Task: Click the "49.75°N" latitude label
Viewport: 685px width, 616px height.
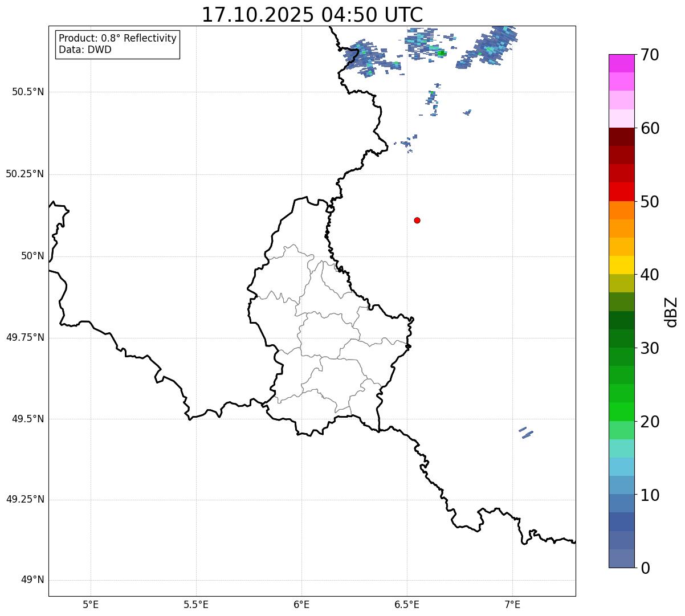Action: (x=25, y=337)
